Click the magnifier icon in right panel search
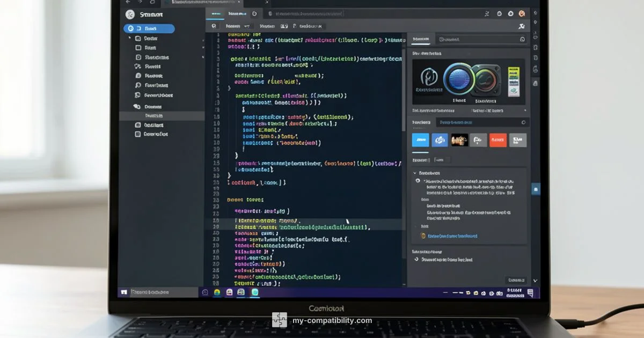Viewport: 644px width, 338px height. (x=522, y=39)
